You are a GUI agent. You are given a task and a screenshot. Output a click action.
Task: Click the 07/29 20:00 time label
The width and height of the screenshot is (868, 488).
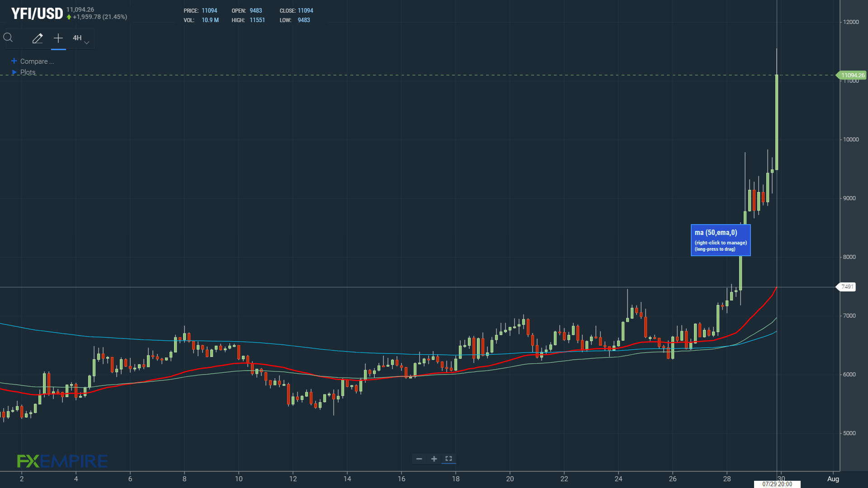pyautogui.click(x=777, y=484)
